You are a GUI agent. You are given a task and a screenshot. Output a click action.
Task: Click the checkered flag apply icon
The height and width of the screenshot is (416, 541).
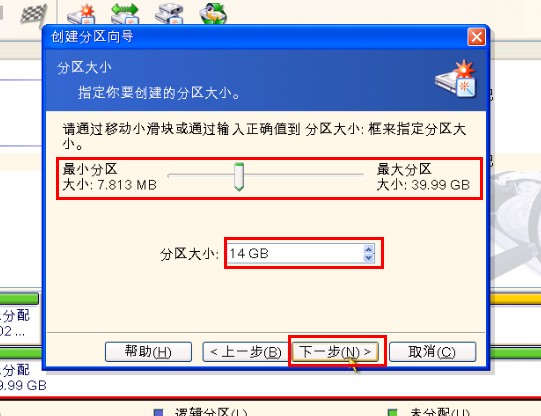33,15
